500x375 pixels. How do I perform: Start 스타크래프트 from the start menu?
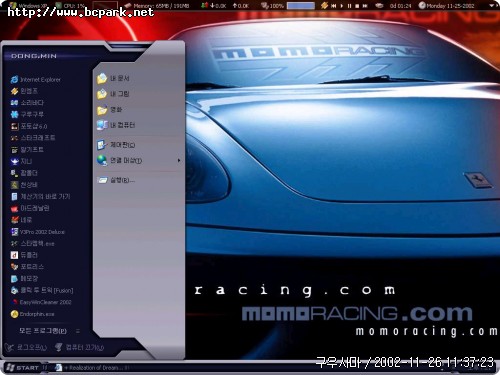[33, 138]
